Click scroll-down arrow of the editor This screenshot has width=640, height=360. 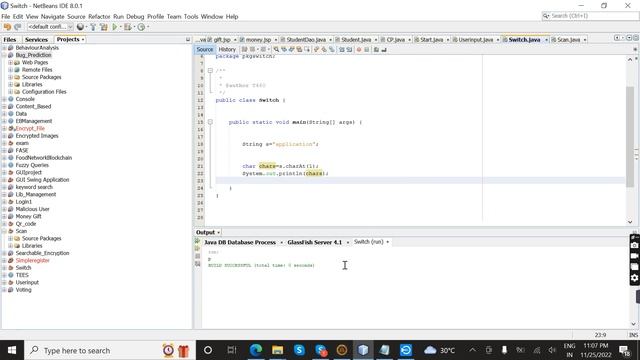point(630,222)
